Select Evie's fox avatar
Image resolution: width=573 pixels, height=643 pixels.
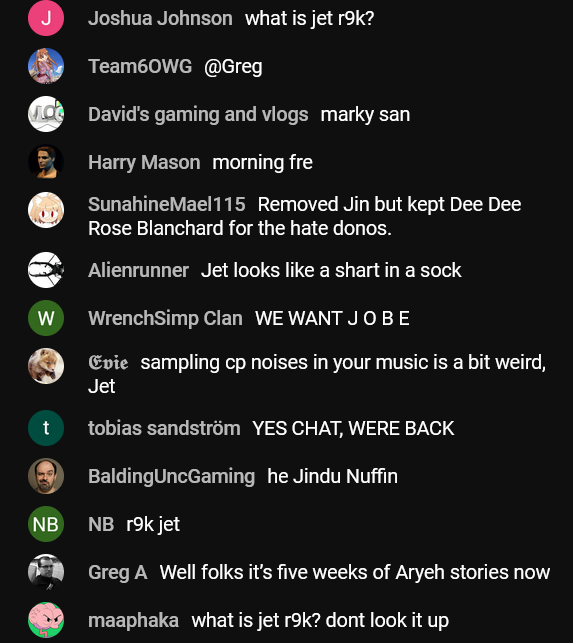click(x=46, y=366)
